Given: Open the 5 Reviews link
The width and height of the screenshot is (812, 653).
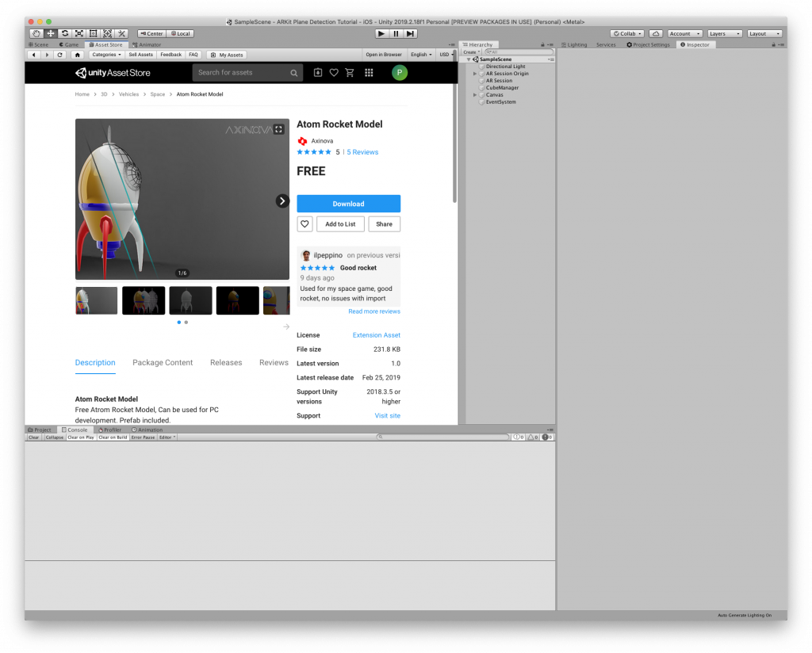Looking at the screenshot, I should coord(362,152).
